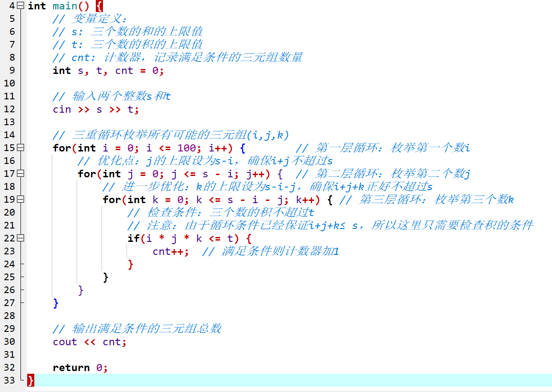Viewport: 552px width, 392px height.
Task: Click the value 100 in the i loop
Action: (x=187, y=148)
